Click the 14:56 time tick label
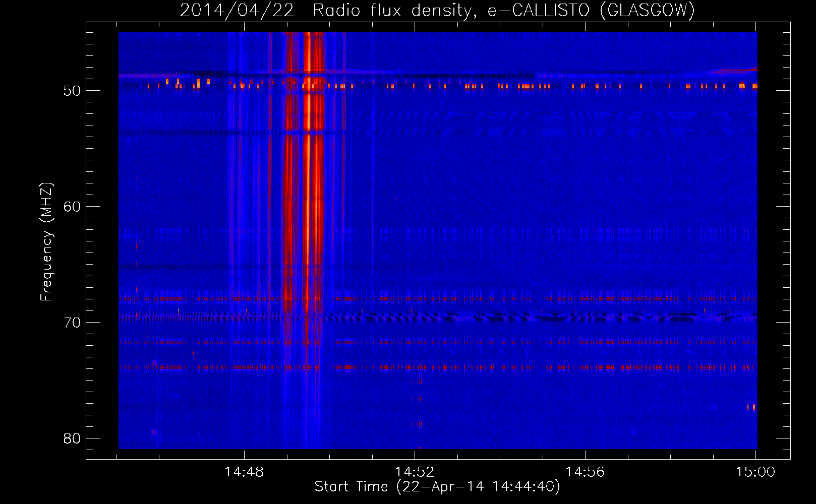816x504 pixels. [585, 472]
